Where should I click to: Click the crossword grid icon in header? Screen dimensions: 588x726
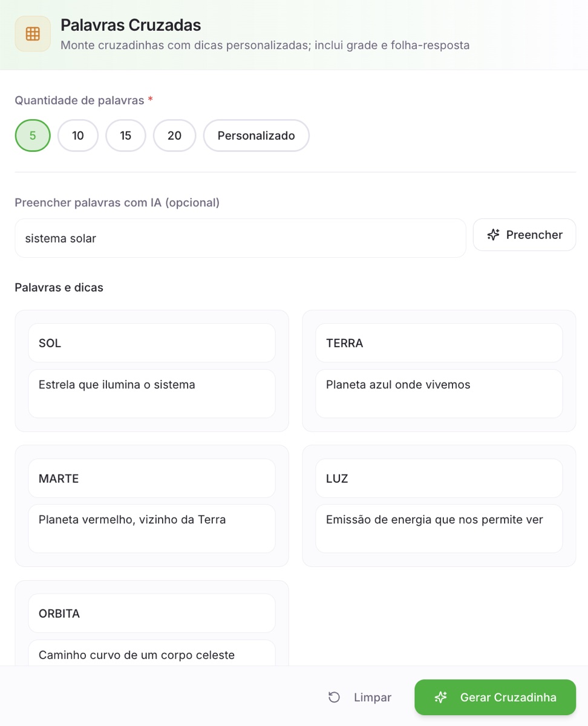click(x=33, y=34)
